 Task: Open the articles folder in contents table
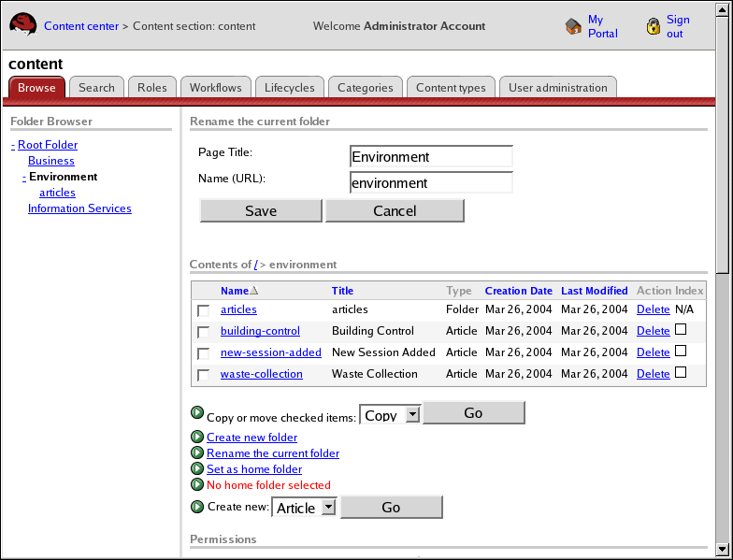coord(238,309)
